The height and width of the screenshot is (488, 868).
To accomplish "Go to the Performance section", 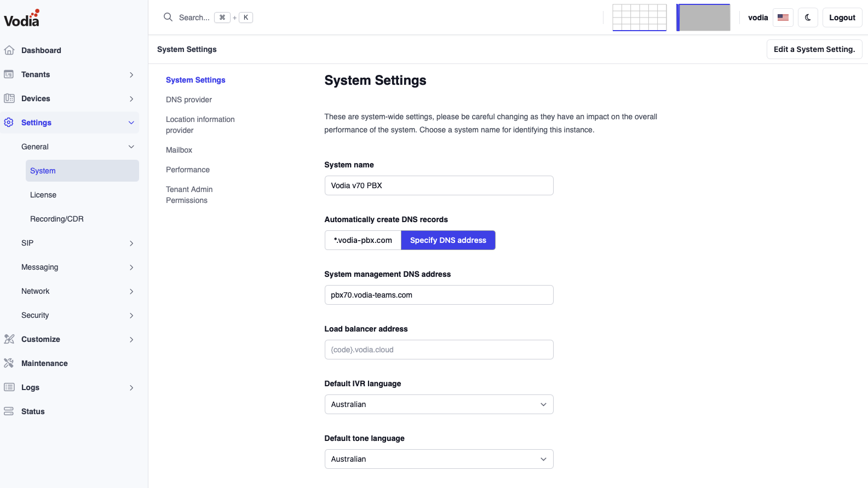I will pos(188,170).
